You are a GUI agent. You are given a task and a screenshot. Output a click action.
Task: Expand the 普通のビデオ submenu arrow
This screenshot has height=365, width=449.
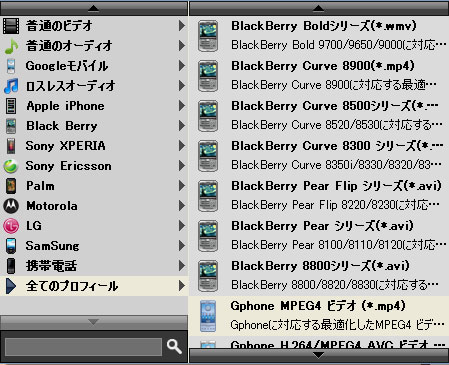pos(182,26)
